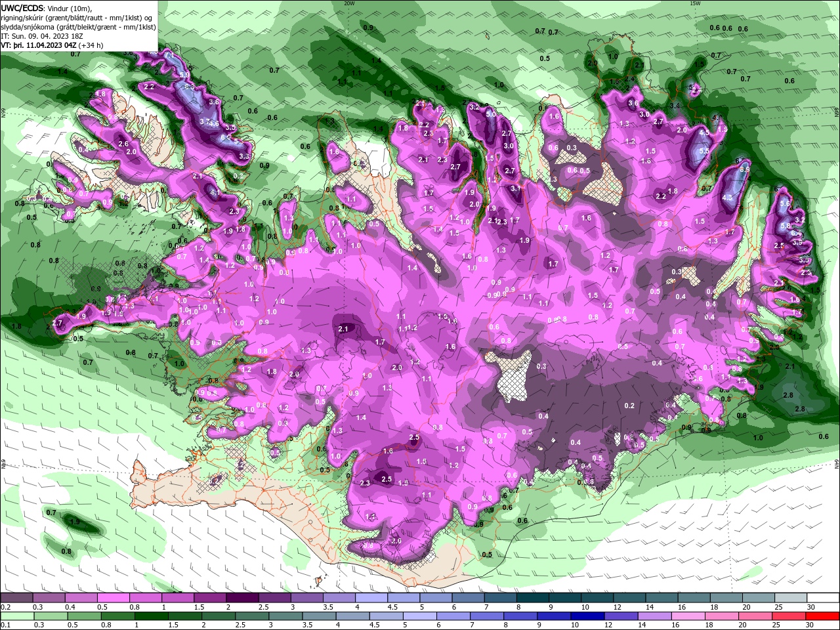
Task: Click the '5.0' precipitation value in the north
Action: coord(491,114)
